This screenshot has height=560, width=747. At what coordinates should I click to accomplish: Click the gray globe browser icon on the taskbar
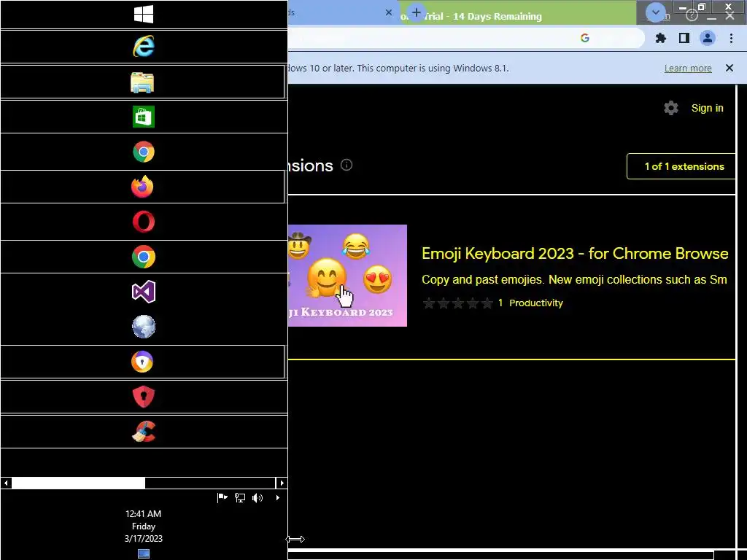pos(144,327)
